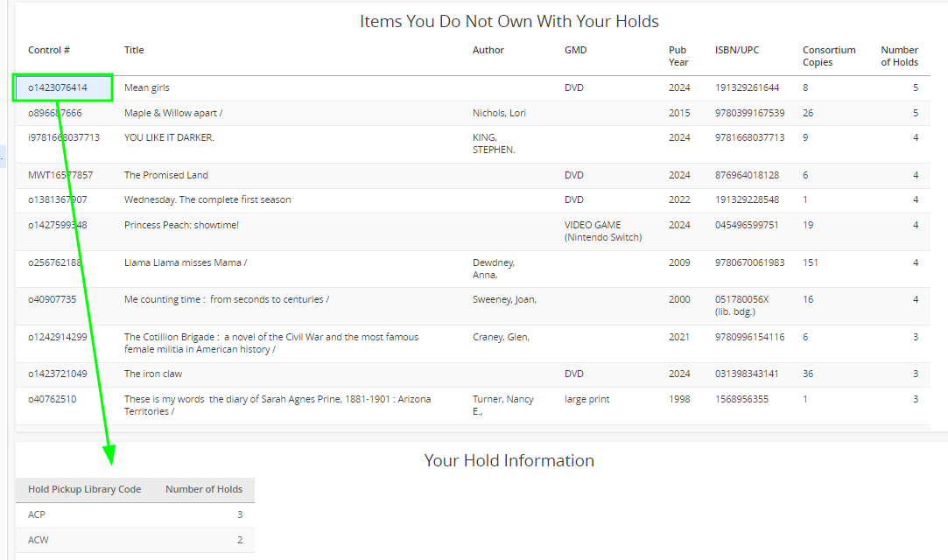Click consortium copies value 151
The height and width of the screenshot is (560, 948).
pyautogui.click(x=811, y=262)
